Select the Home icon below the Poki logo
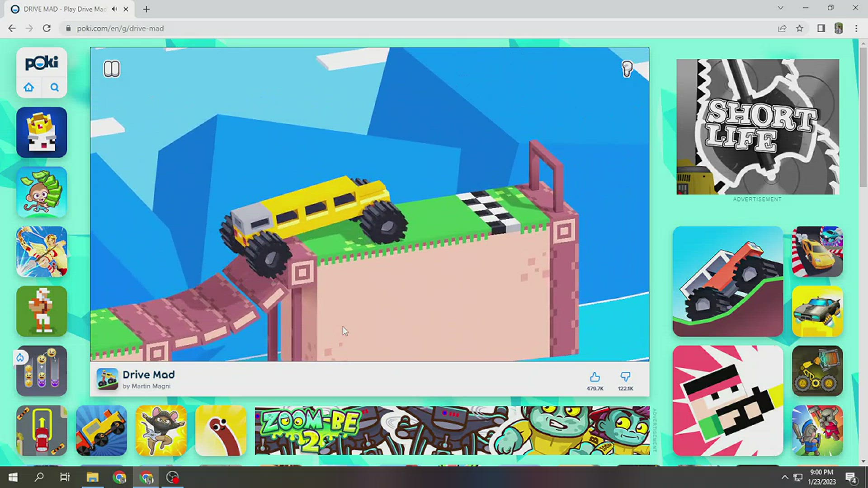868x488 pixels. pyautogui.click(x=29, y=87)
